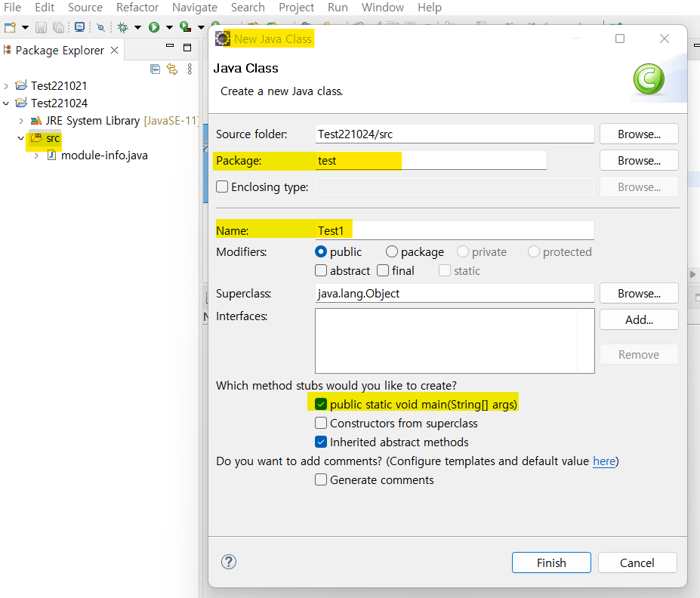Image resolution: width=700 pixels, height=598 pixels.
Task: Minimize the Package Explorer panel
Action: (x=170, y=46)
